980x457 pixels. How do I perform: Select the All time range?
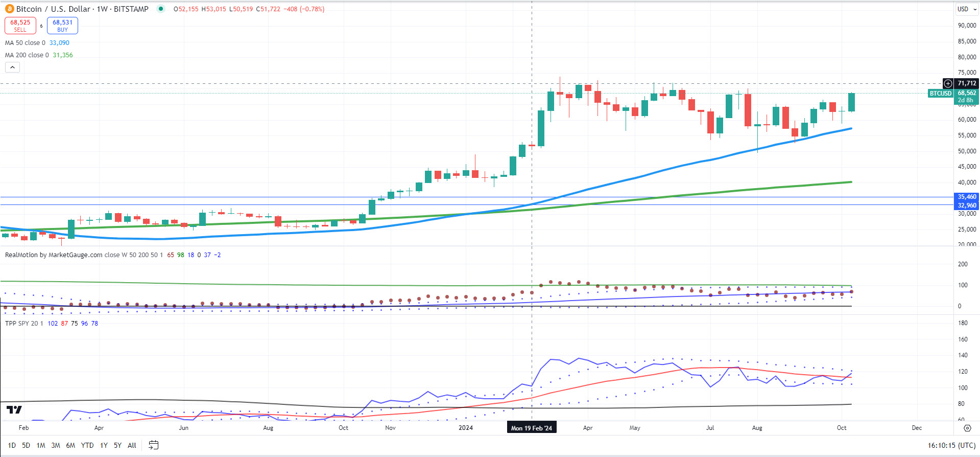tap(132, 445)
